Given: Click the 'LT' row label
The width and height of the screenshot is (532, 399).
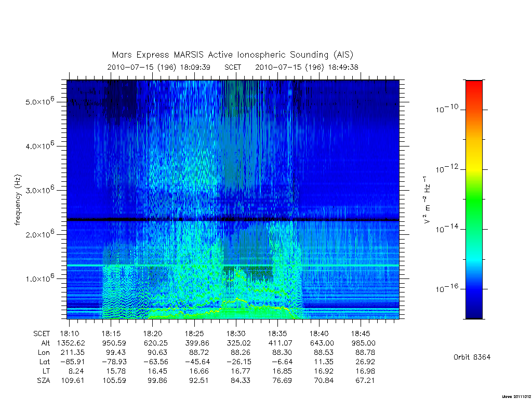Looking at the screenshot, I should pos(46,371).
